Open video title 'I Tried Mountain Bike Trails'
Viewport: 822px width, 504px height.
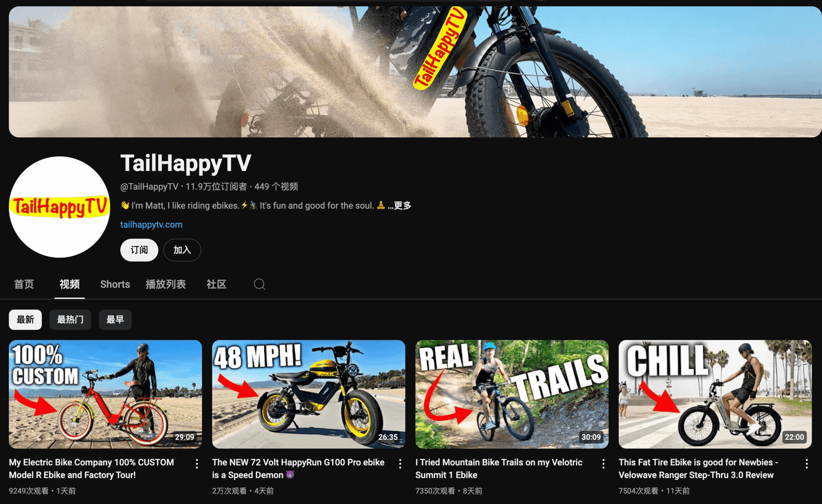(499, 468)
